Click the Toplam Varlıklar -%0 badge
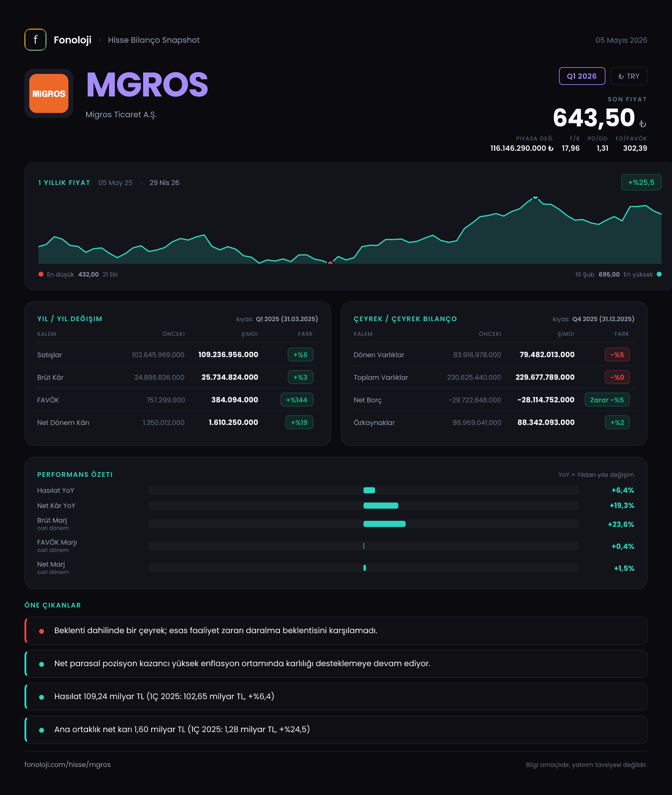Screen dimensions: 672x795 [x=617, y=377]
